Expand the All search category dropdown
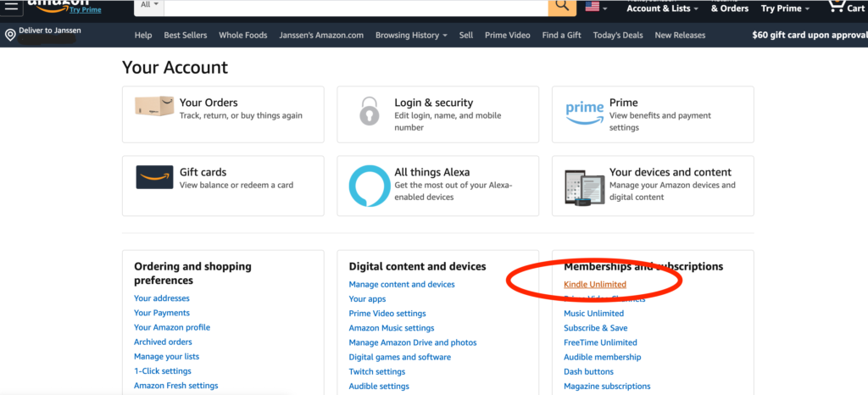The height and width of the screenshot is (395, 868). pyautogui.click(x=149, y=5)
